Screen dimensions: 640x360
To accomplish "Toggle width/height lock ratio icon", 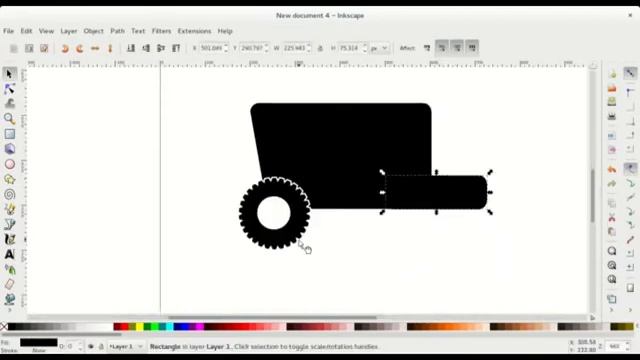I will pos(320,48).
